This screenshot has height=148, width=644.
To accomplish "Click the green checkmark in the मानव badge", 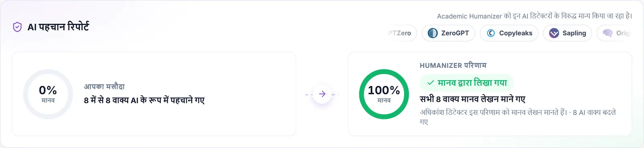I will 431,83.
